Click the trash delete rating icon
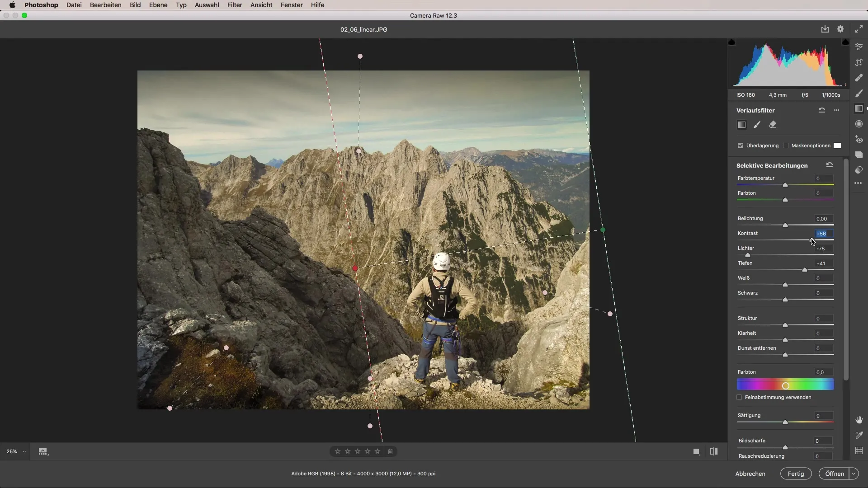The height and width of the screenshot is (488, 868). (x=391, y=451)
